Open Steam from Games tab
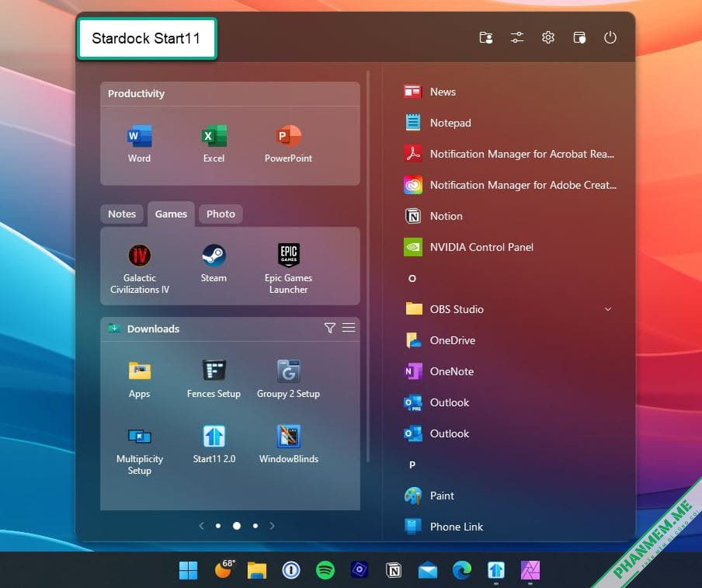Image resolution: width=702 pixels, height=588 pixels. tap(214, 263)
